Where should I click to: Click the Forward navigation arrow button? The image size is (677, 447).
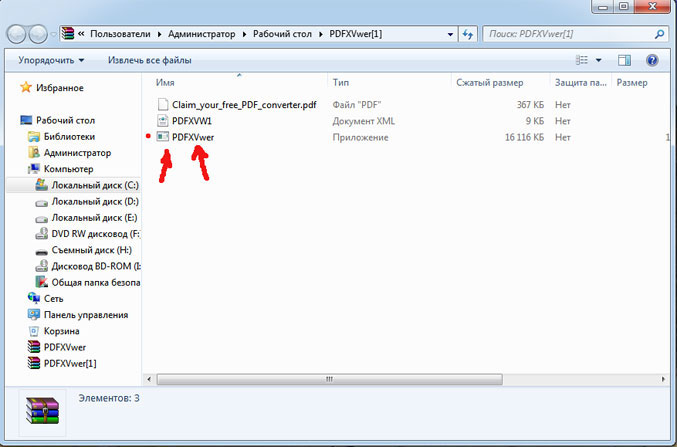(38, 34)
